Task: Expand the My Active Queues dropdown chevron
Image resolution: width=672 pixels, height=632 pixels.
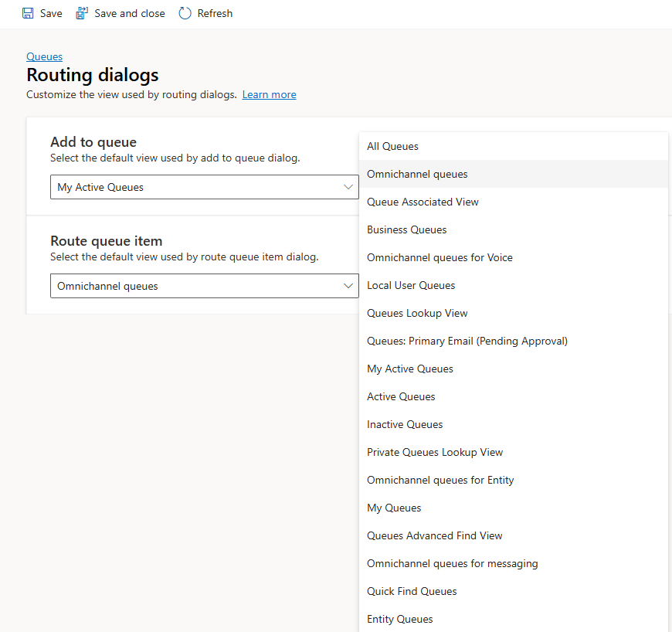Action: coord(348,186)
